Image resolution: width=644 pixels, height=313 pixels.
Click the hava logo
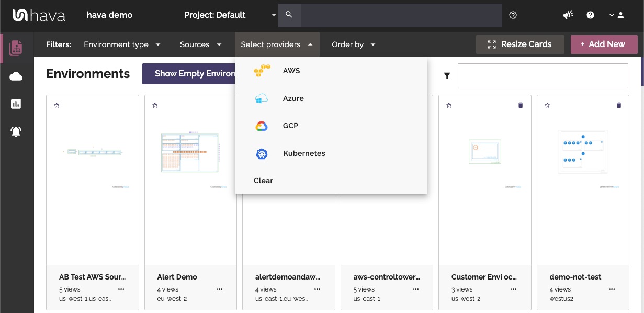39,15
